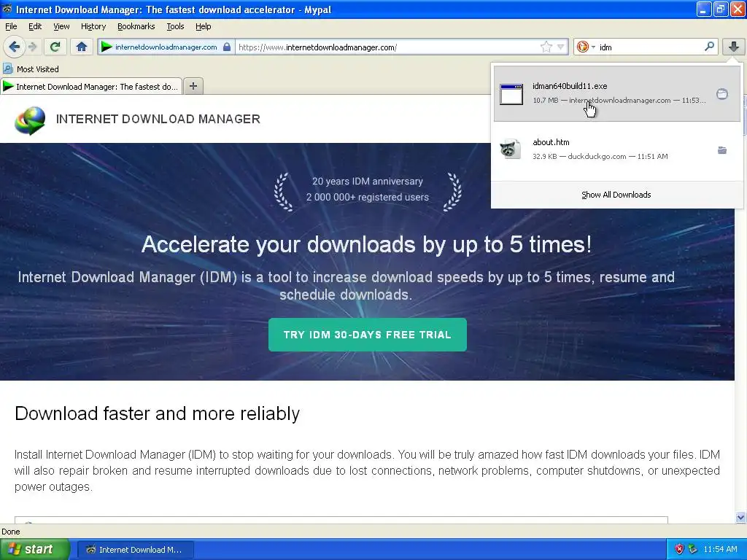Click 'Accelerate your downloads' headline
This screenshot has height=560, width=747.
coord(367,244)
